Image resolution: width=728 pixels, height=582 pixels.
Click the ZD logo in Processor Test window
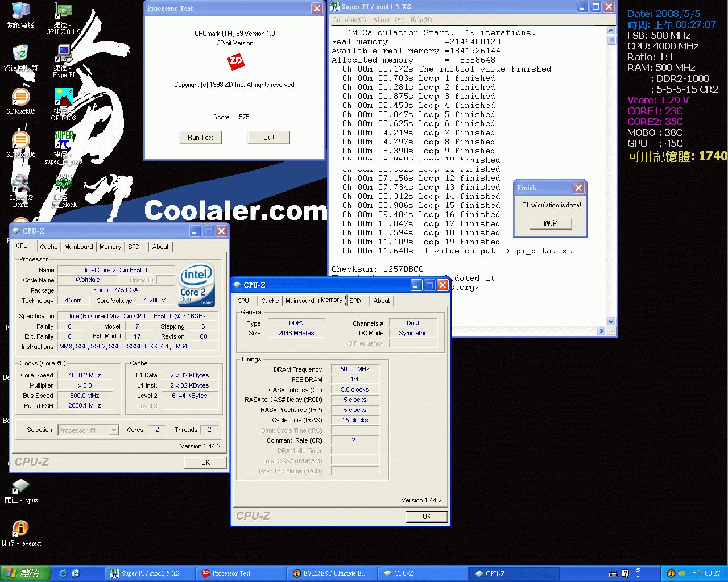[235, 61]
